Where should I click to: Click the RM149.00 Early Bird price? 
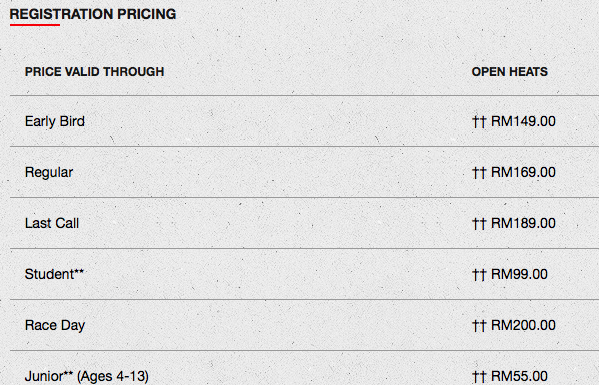pos(523,121)
